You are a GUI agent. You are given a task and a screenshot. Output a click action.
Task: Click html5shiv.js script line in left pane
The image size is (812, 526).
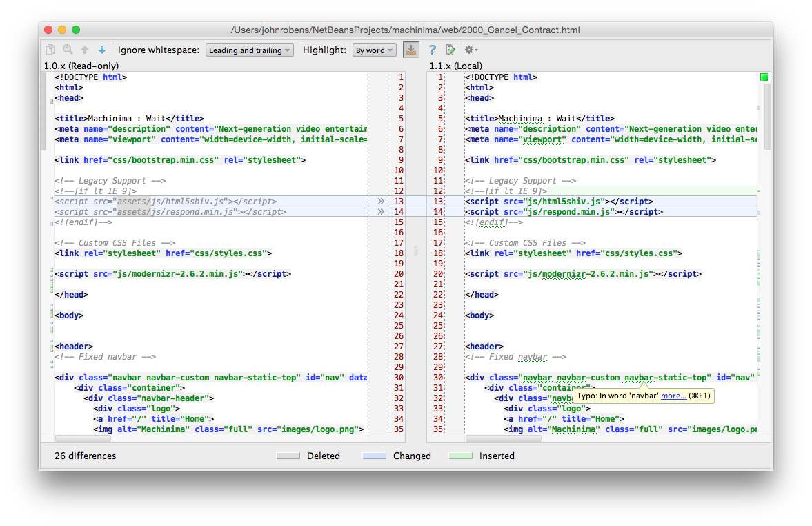tap(166, 201)
